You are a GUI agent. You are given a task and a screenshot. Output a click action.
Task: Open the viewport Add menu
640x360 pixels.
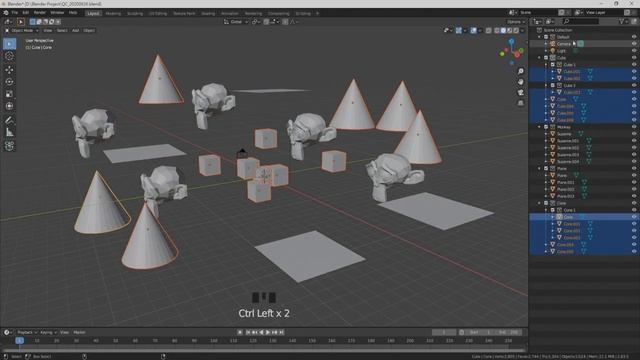coord(76,30)
